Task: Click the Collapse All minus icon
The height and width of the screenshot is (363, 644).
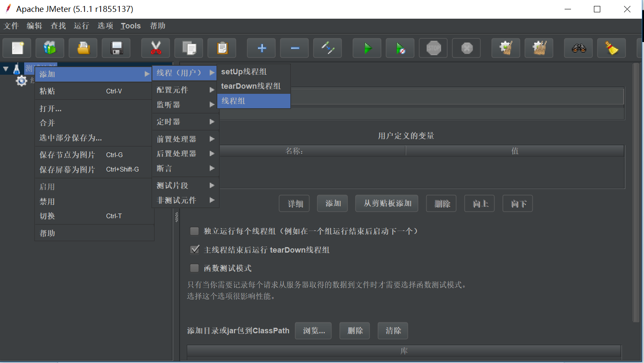Action: point(295,48)
